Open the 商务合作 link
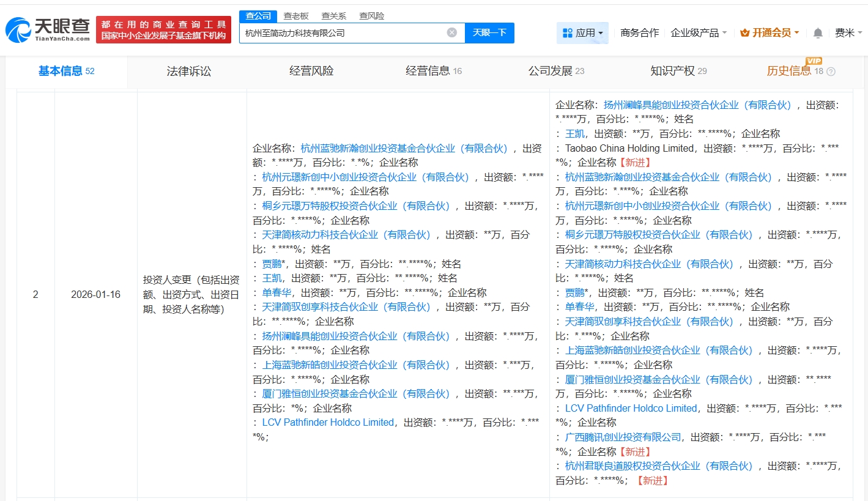This screenshot has width=868, height=501. point(639,33)
